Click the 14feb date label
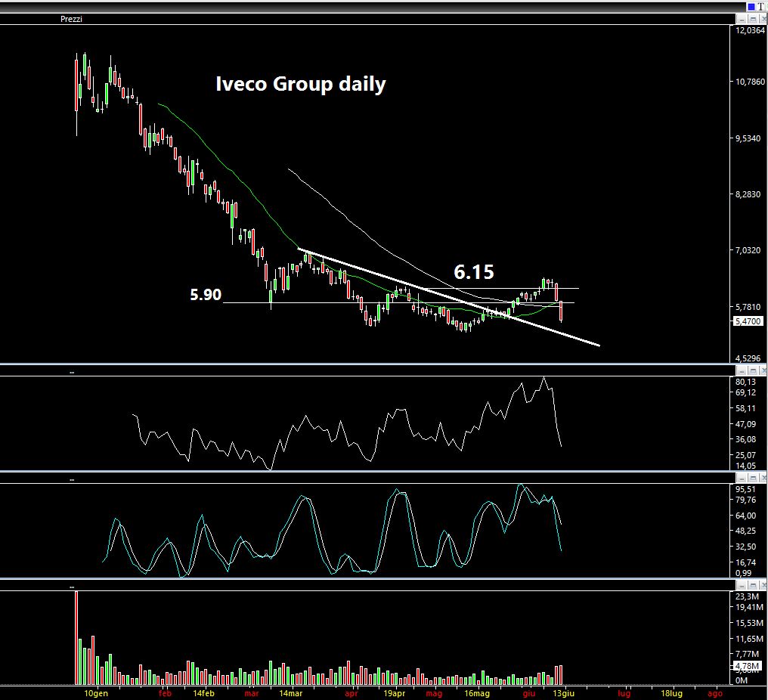768x700 pixels. tap(204, 693)
